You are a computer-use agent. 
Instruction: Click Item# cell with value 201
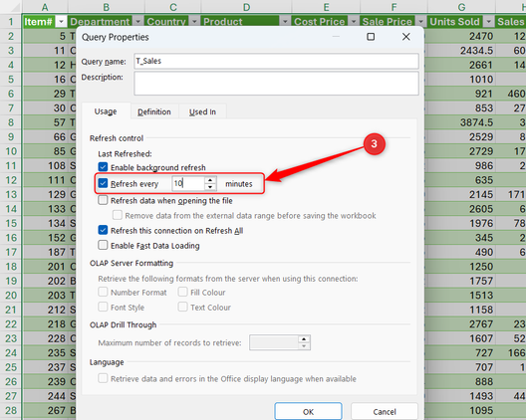tap(45, 267)
